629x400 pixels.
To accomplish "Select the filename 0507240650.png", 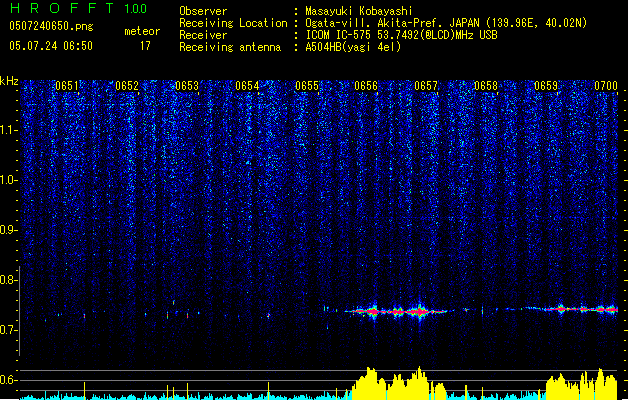I will coord(51,26).
